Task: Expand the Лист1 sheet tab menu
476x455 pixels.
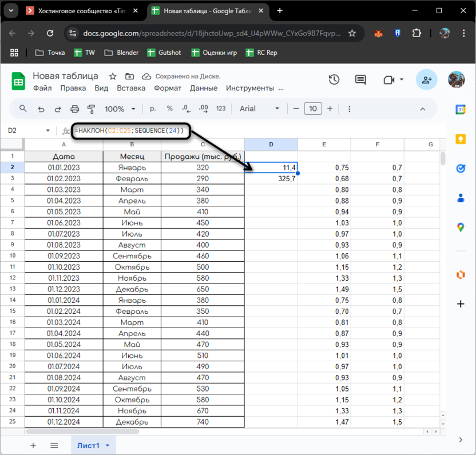Action: [x=108, y=445]
